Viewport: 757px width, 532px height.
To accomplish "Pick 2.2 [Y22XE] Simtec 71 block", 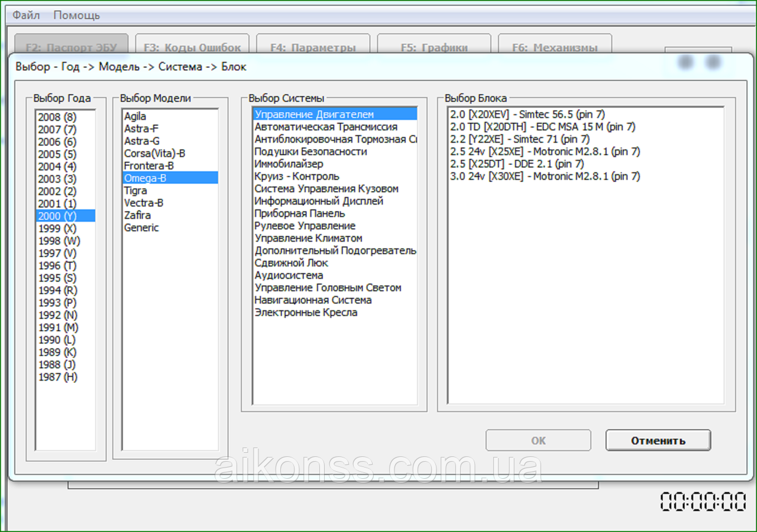I will (585, 139).
